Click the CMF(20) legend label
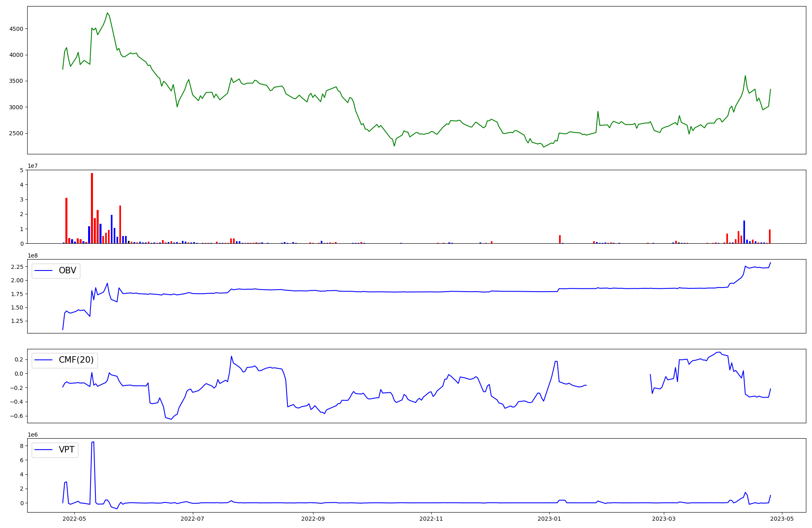Viewport: 812px width, 528px height. click(x=76, y=360)
